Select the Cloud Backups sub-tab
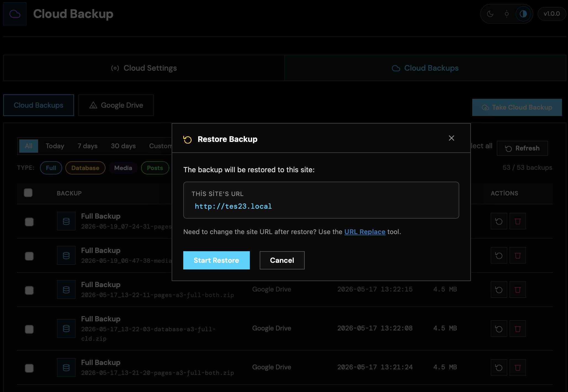Image resolution: width=568 pixels, height=392 pixels. pos(39,105)
